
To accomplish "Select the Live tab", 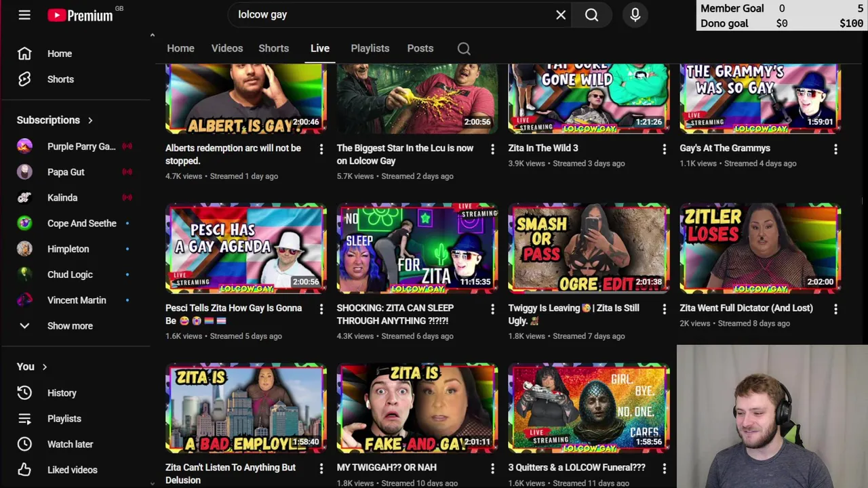I will [320, 49].
